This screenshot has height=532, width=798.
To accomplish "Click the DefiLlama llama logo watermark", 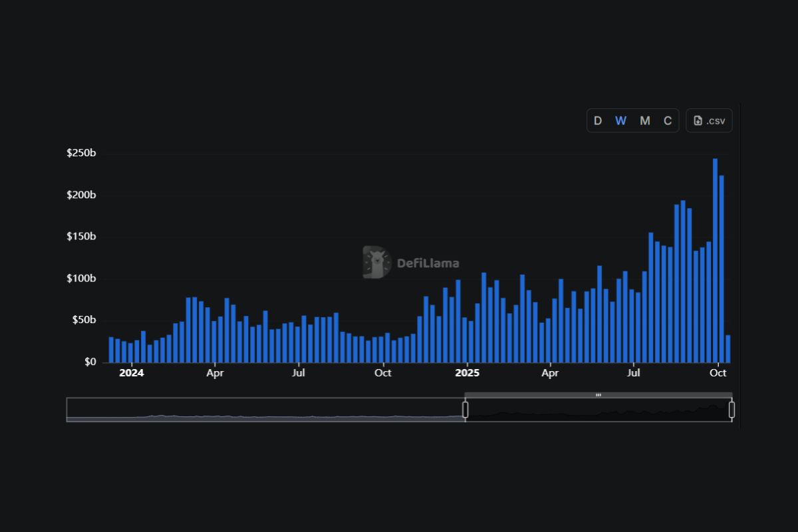I will [376, 262].
